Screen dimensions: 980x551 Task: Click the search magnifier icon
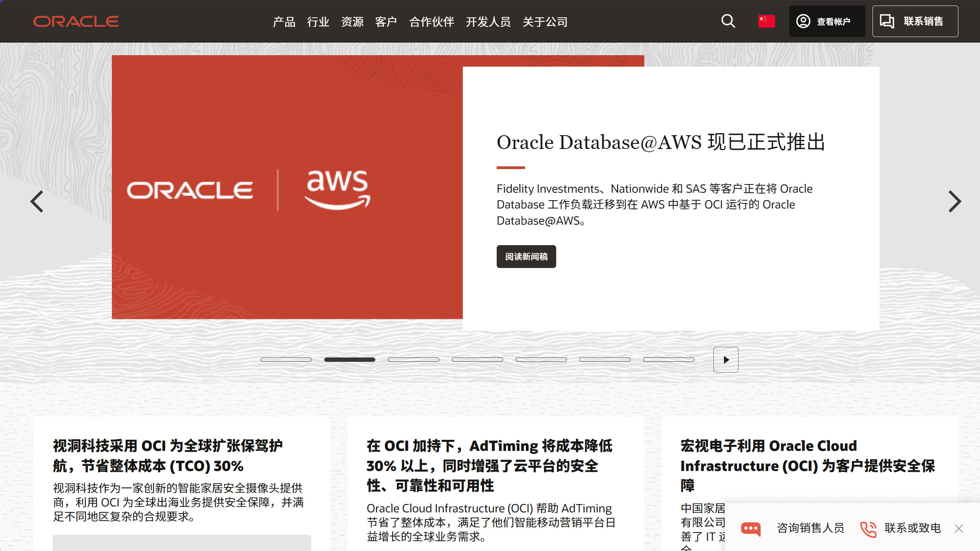(728, 21)
